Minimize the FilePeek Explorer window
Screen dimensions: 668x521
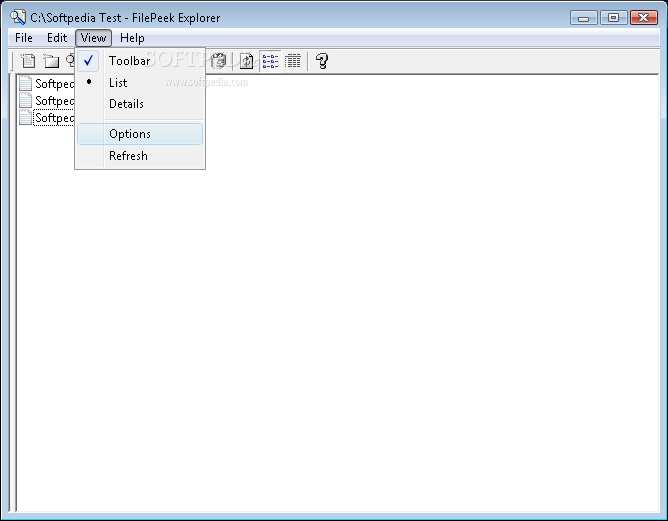(x=584, y=17)
